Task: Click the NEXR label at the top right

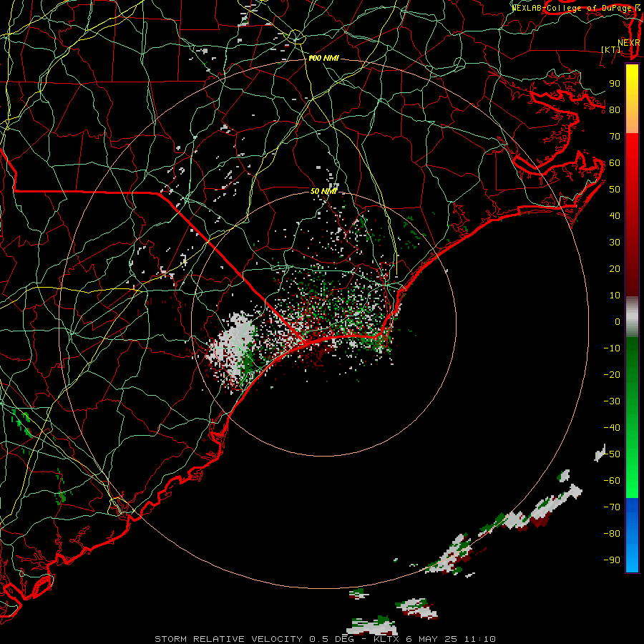Action: point(629,43)
